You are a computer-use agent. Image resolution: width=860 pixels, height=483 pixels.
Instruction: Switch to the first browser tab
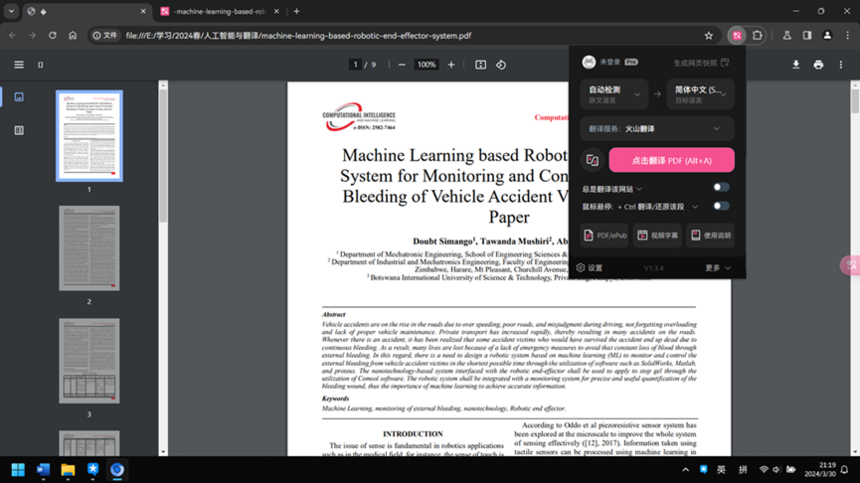(x=88, y=12)
